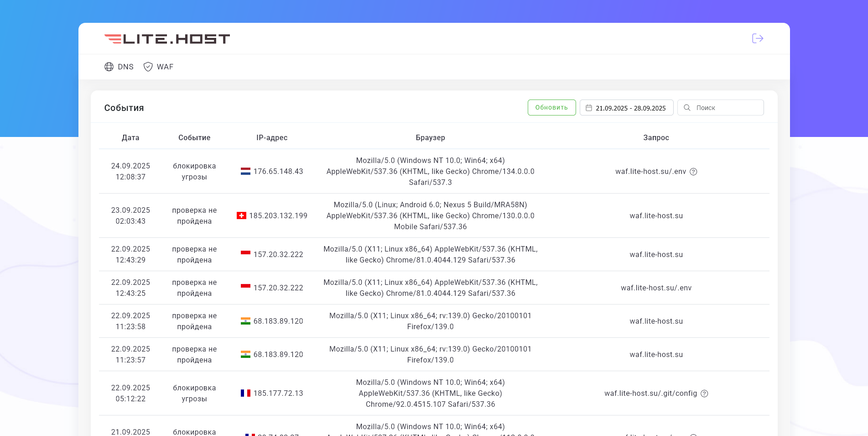Click the calendar icon in date range
The width and height of the screenshot is (868, 436).
coord(589,108)
